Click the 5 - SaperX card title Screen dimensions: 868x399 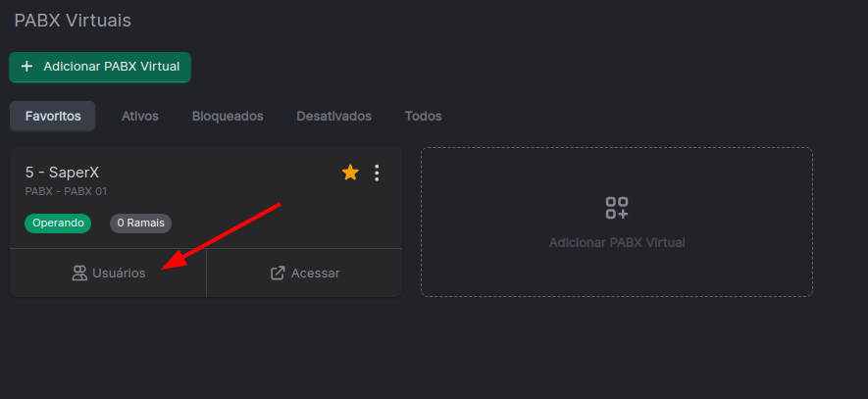click(x=62, y=173)
